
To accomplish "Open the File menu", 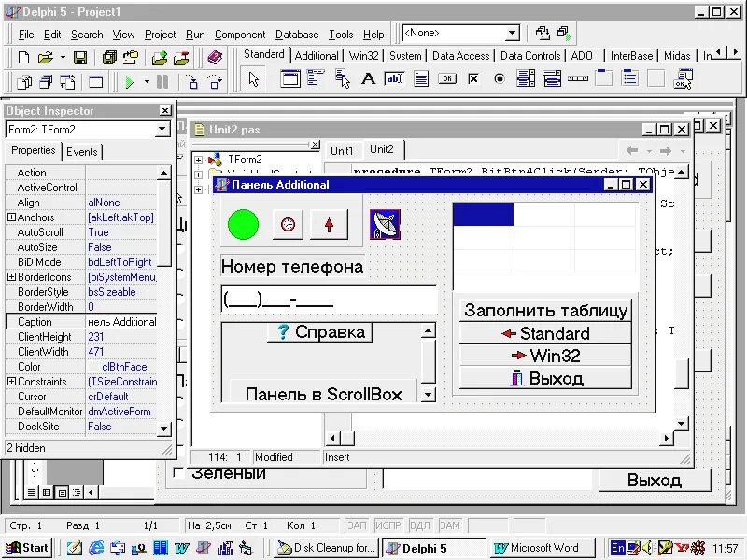I will pos(26,35).
